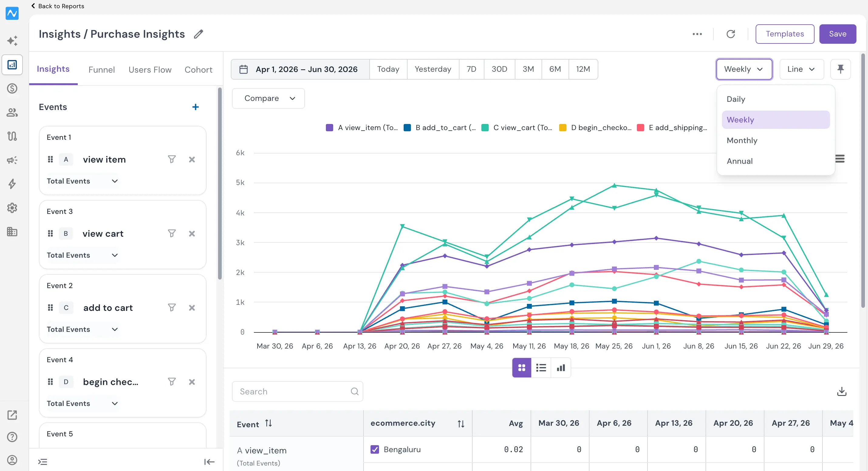Uncheck the Bengaluru city checkbox

click(375, 449)
